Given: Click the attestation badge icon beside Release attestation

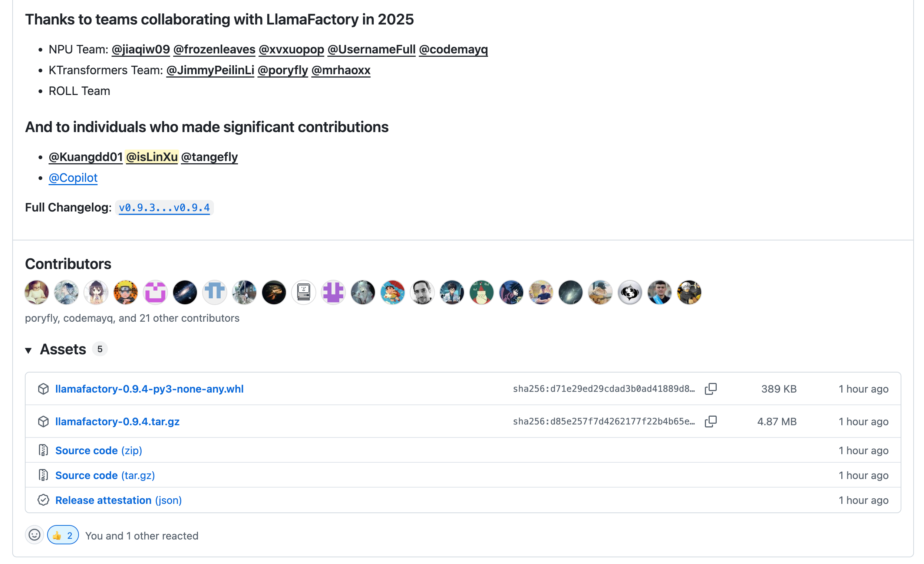Looking at the screenshot, I should click(x=44, y=500).
